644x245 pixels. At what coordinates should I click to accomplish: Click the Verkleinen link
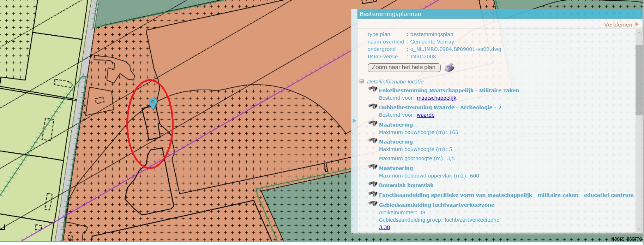(618, 24)
